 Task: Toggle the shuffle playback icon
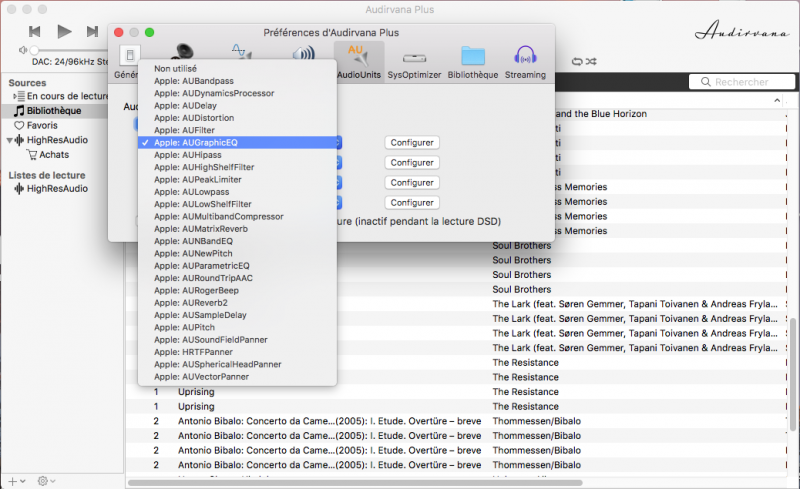point(591,61)
